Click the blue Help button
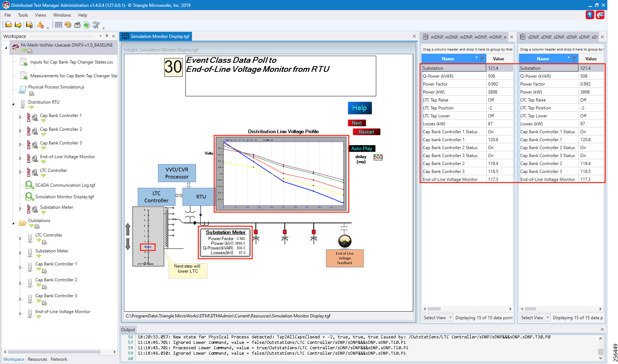 360,108
